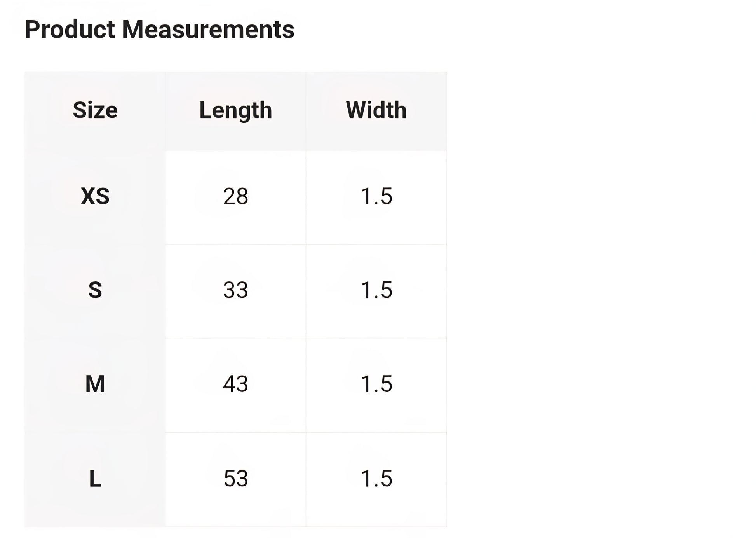Select the length value 43
Screen dimensions: 756x540
235,384
